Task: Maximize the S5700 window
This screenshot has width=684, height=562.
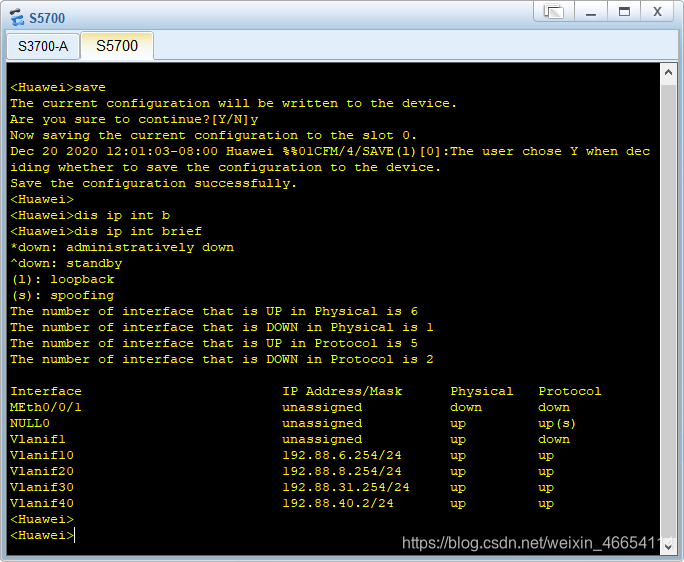Action: (x=624, y=11)
